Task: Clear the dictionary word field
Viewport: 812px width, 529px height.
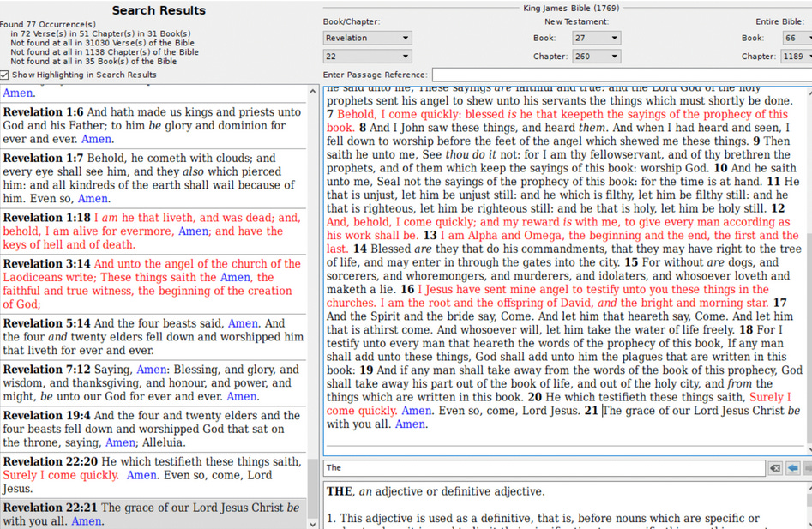Action: coord(775,468)
